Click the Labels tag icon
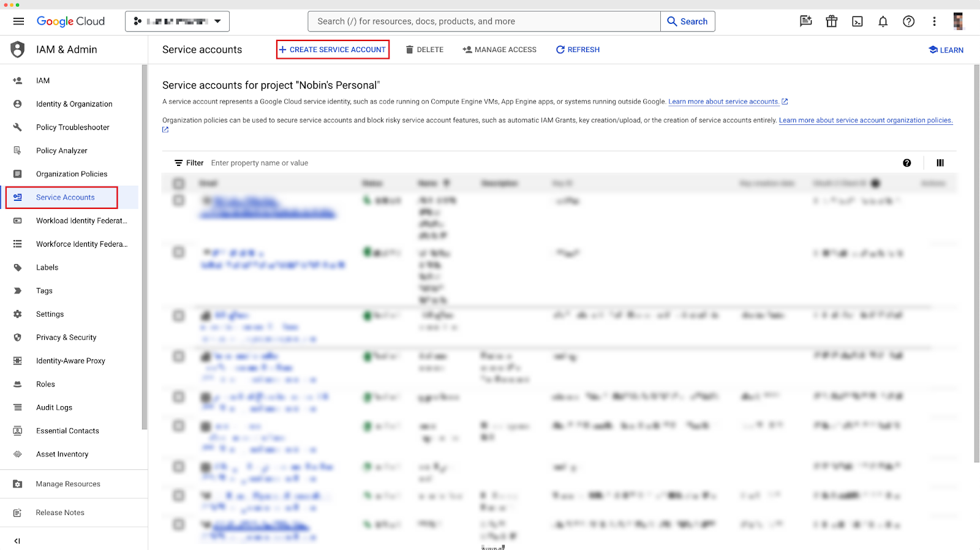980x550 pixels. [x=18, y=268]
